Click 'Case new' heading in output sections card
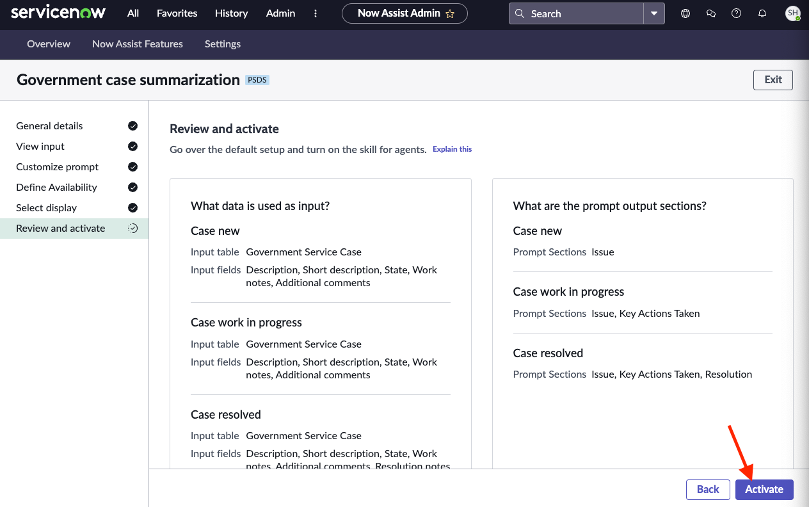This screenshot has width=810, height=508. [537, 231]
